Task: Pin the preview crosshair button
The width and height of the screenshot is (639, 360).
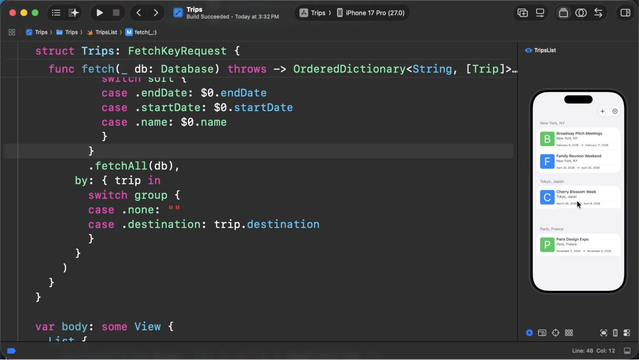Action: (555, 333)
